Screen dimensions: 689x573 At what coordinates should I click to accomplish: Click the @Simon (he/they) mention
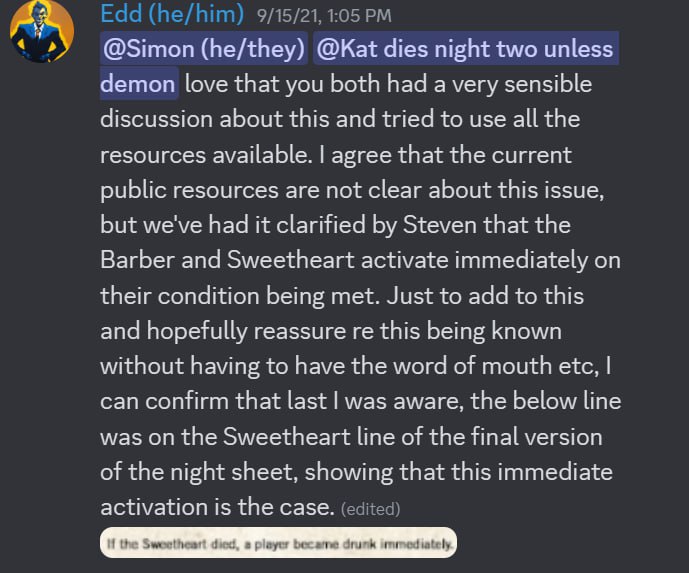point(203,48)
